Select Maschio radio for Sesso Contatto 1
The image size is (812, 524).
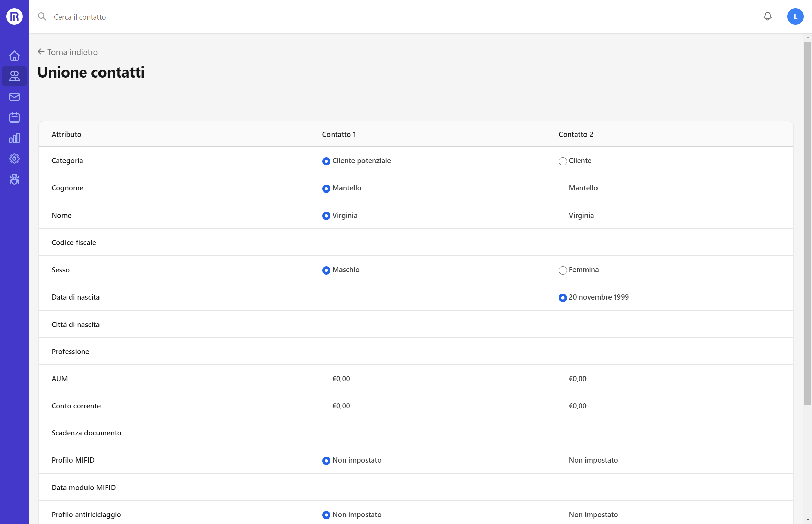(x=326, y=270)
